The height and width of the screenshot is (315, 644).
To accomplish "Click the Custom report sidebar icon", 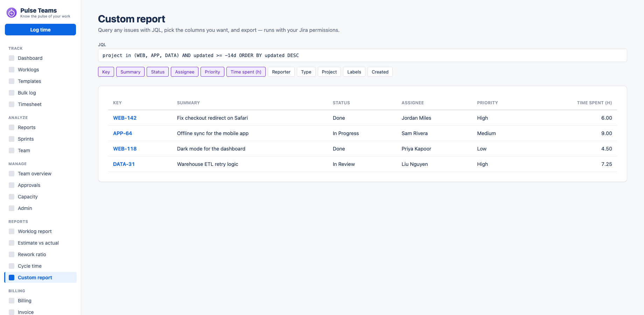I will pos(12,278).
